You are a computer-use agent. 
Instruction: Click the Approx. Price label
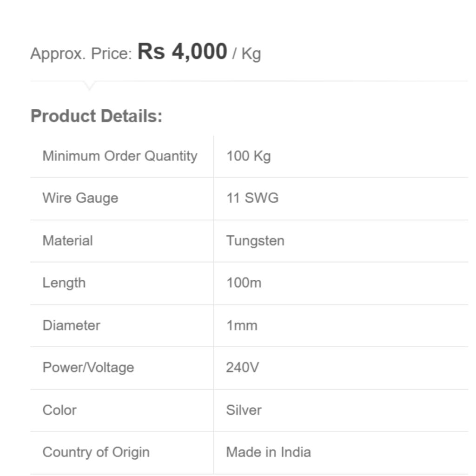point(81,54)
